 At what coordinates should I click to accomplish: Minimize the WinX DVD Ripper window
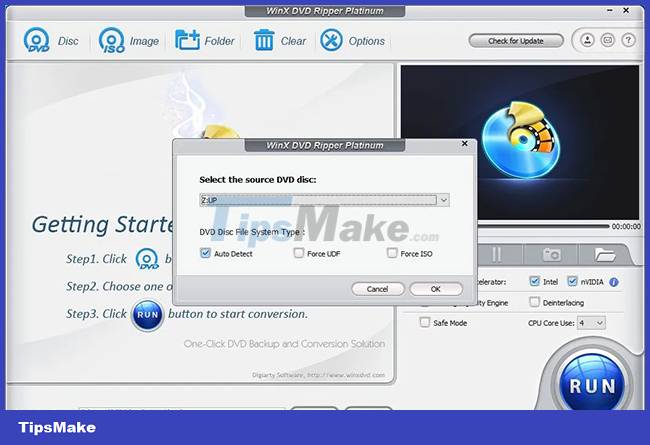610,11
